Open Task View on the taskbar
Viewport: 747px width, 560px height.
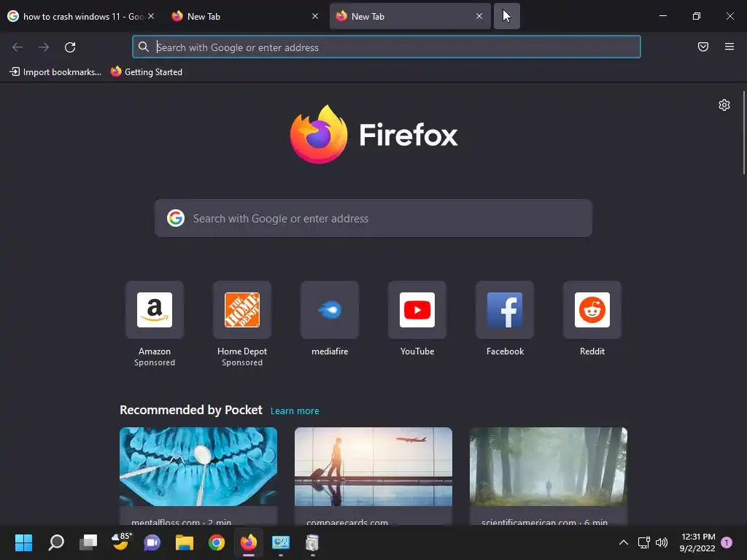(88, 542)
